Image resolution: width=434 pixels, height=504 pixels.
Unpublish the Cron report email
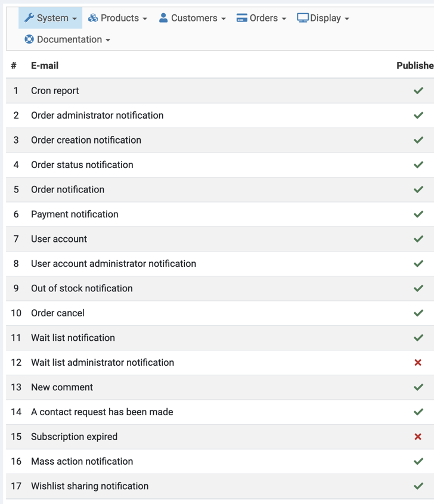[418, 91]
